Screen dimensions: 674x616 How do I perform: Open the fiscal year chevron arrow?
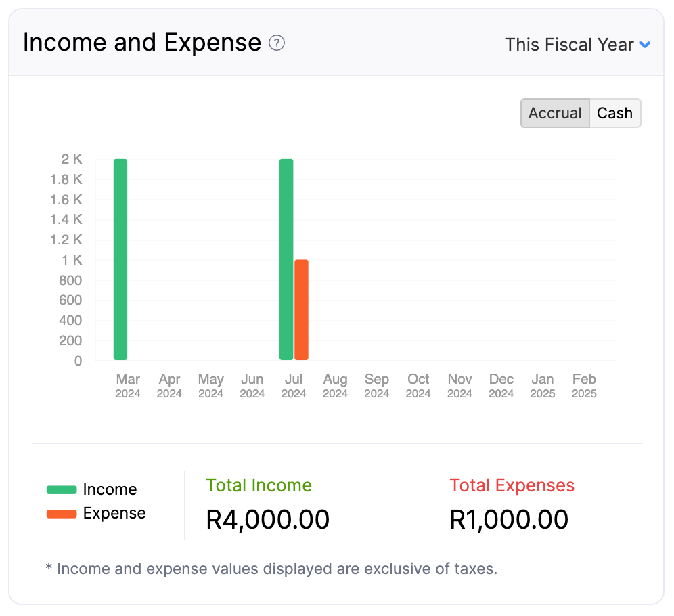click(x=646, y=44)
